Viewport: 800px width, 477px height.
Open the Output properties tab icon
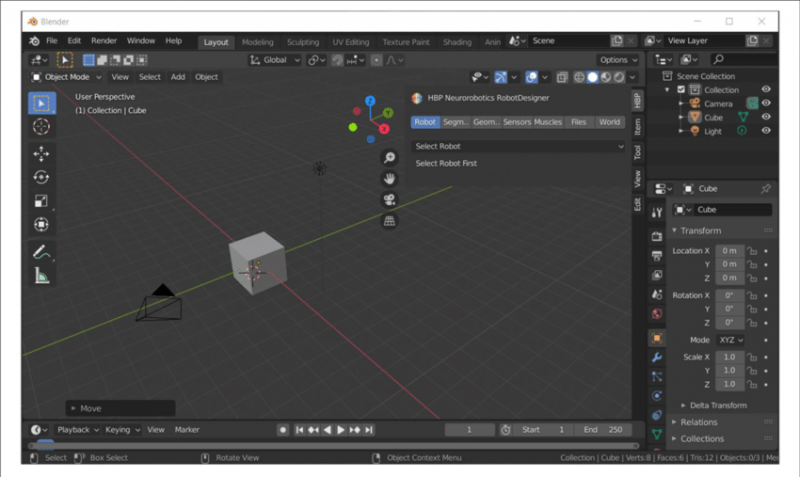click(x=657, y=256)
